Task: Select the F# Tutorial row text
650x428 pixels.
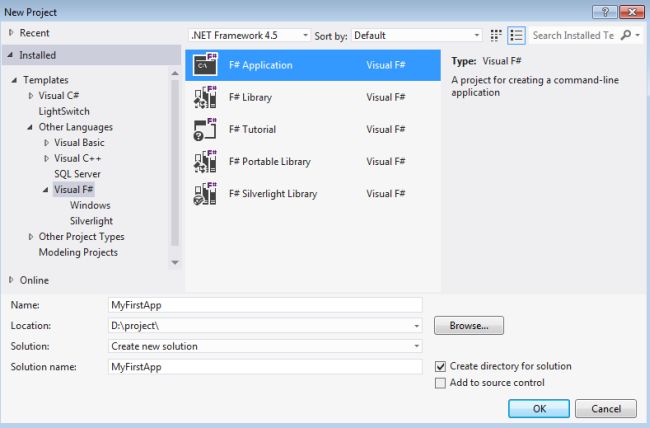Action: [x=252, y=129]
